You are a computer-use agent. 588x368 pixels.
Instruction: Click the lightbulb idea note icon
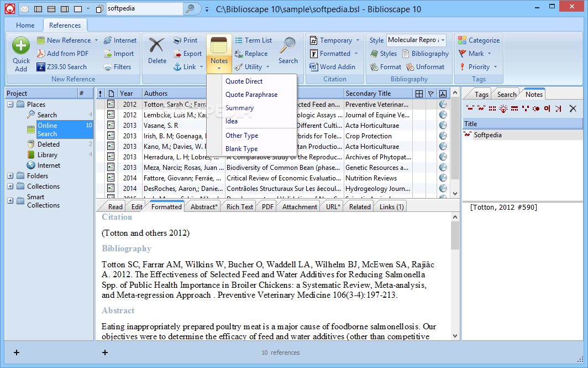[x=503, y=108]
